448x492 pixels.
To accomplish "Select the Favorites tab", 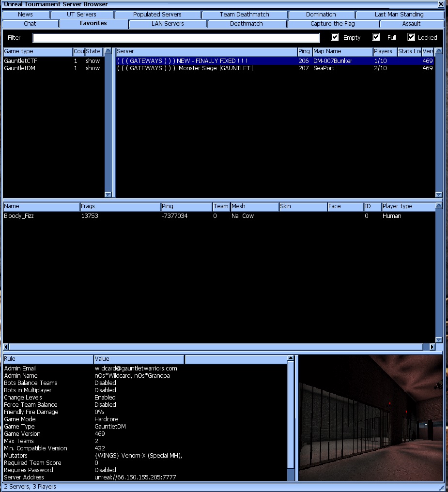I will point(93,24).
